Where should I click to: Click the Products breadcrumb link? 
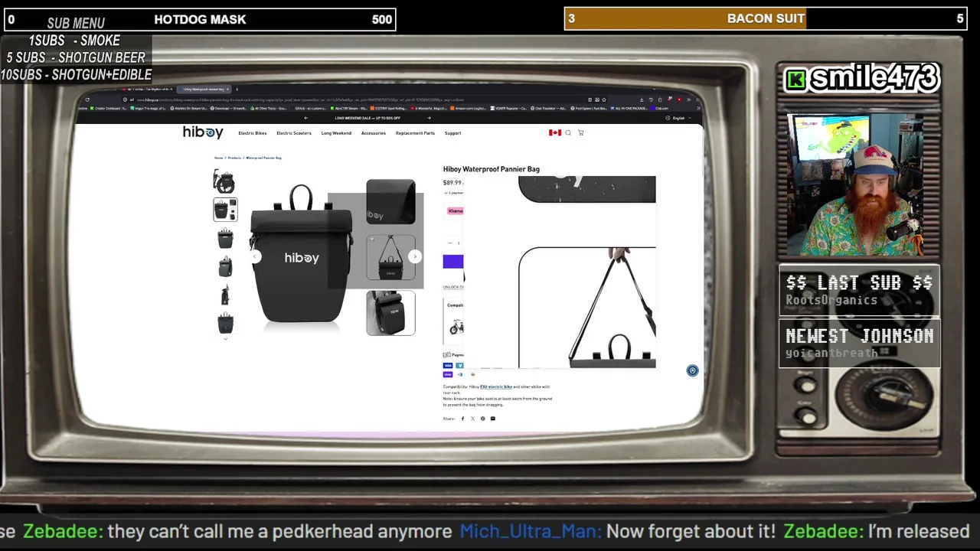pyautogui.click(x=234, y=158)
